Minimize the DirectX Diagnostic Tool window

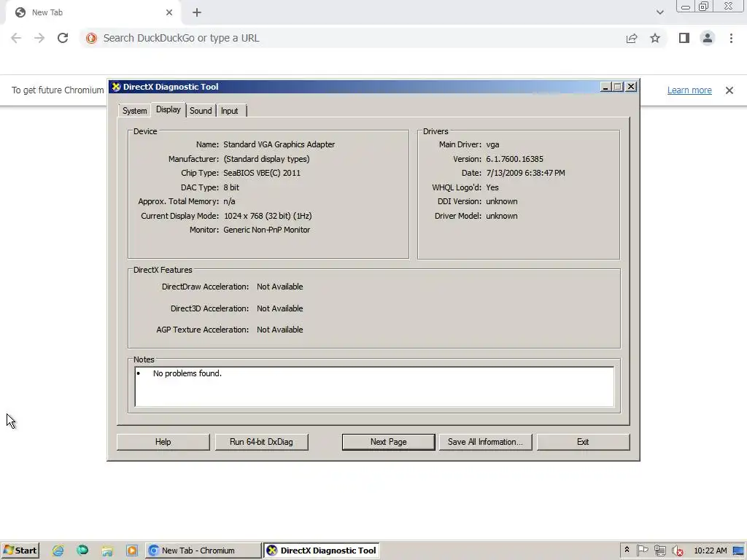(605, 87)
